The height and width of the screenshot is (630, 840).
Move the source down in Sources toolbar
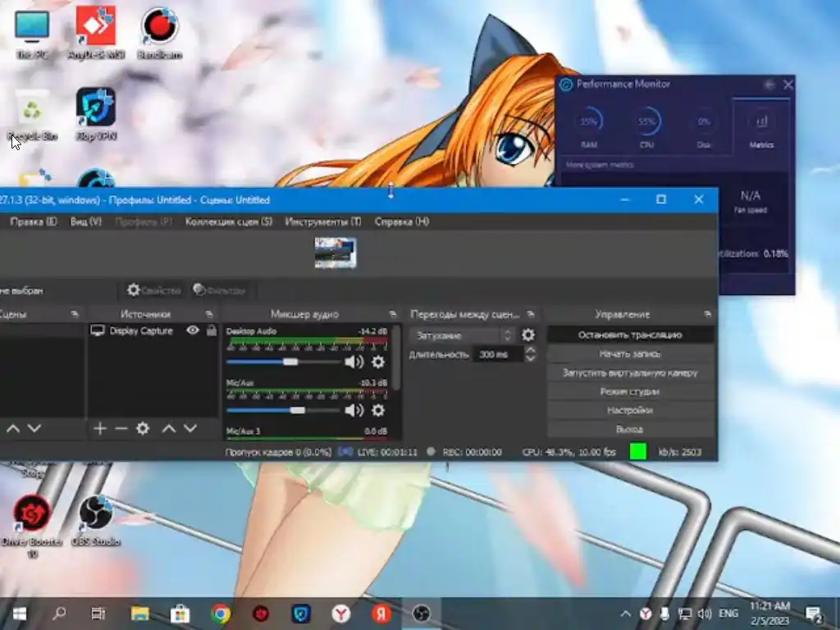pyautogui.click(x=190, y=428)
